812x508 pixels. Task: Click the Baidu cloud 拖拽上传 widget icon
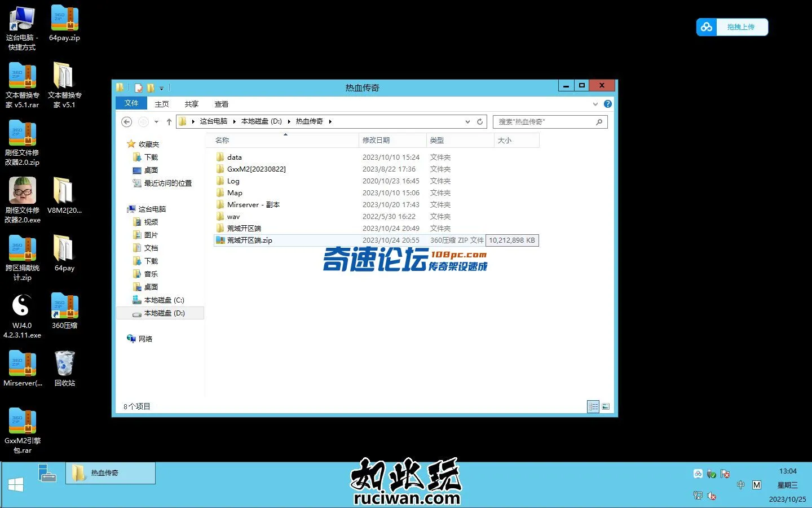pos(707,27)
